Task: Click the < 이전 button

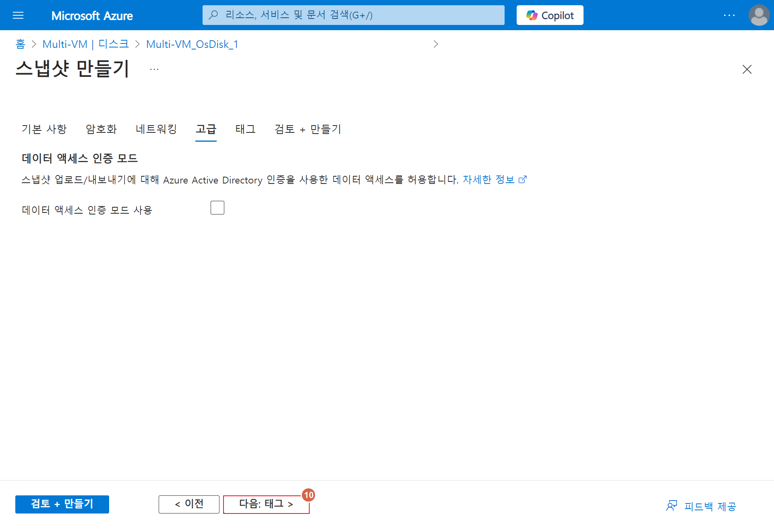Action: [x=189, y=504]
